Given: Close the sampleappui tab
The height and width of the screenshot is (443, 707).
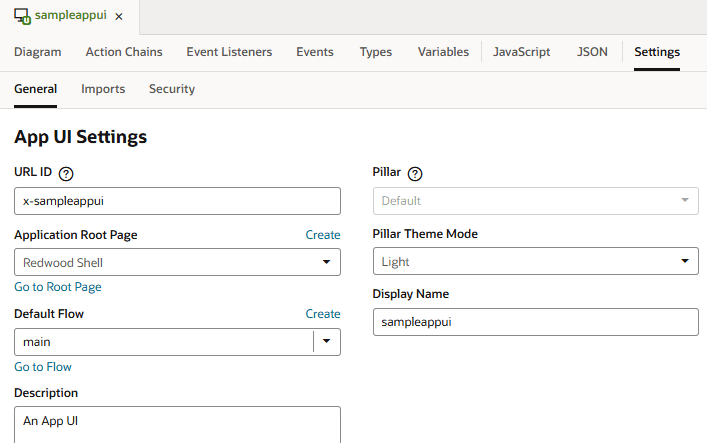Looking at the screenshot, I should pyautogui.click(x=119, y=17).
